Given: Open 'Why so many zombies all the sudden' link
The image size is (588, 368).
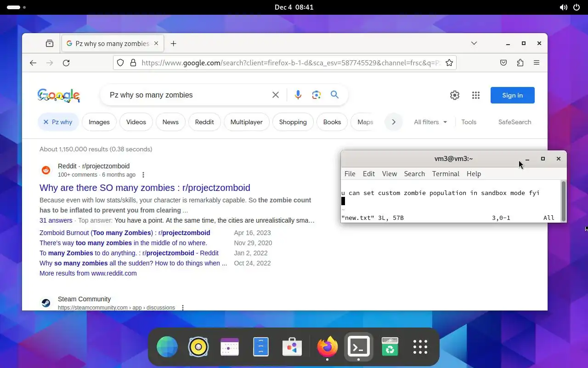Looking at the screenshot, I should pyautogui.click(x=133, y=263).
